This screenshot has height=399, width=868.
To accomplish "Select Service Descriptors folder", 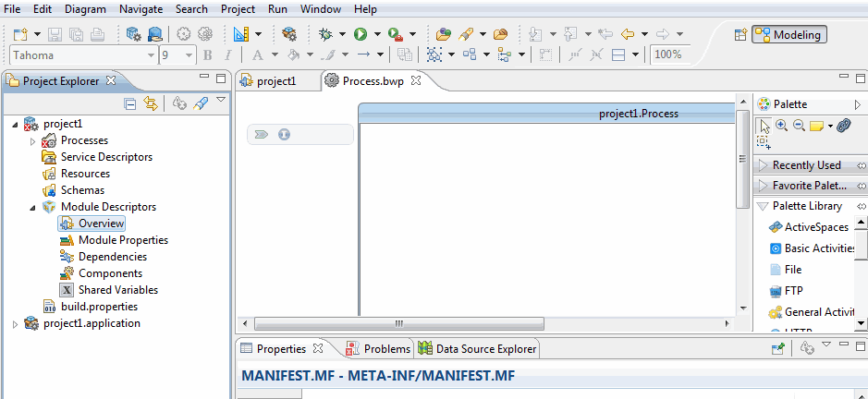I will click(x=106, y=157).
